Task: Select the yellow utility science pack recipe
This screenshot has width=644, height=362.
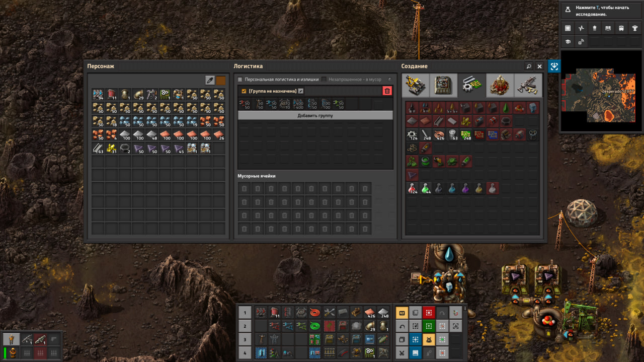Action: [x=479, y=188]
